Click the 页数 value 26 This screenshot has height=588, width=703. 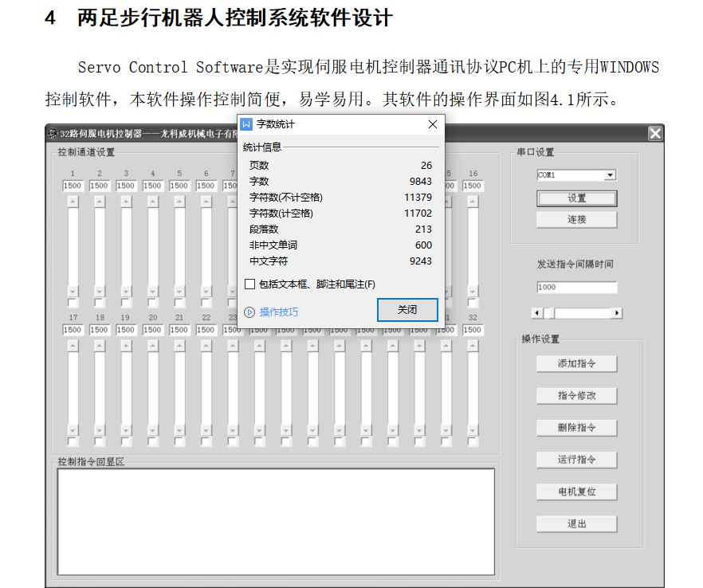426,166
